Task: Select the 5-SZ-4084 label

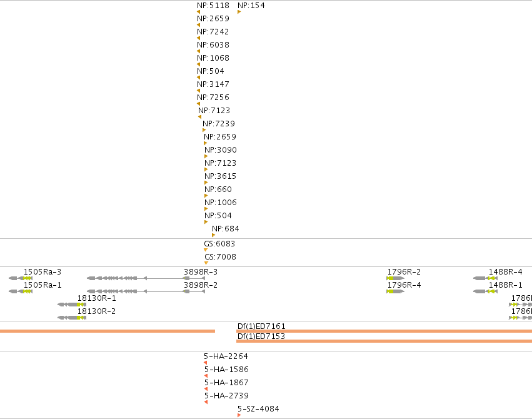Action: click(259, 409)
